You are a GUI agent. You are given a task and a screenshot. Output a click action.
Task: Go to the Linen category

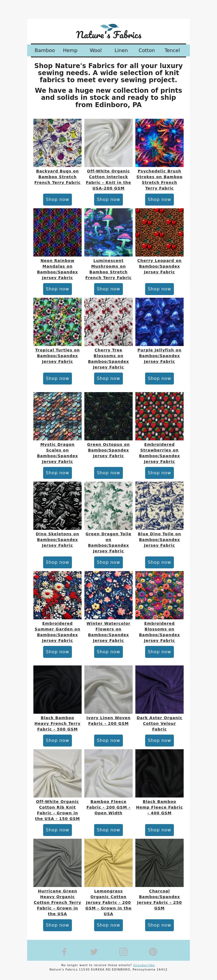[x=121, y=50]
